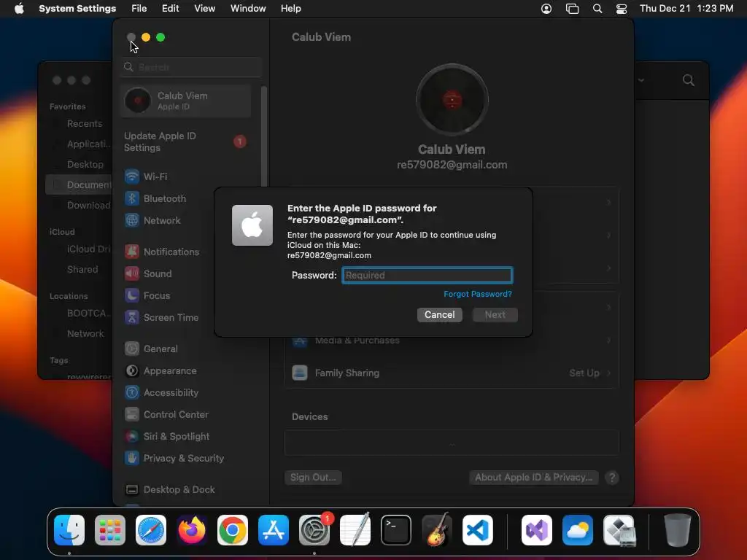Click the Finder icon in the Dock

click(x=69, y=530)
